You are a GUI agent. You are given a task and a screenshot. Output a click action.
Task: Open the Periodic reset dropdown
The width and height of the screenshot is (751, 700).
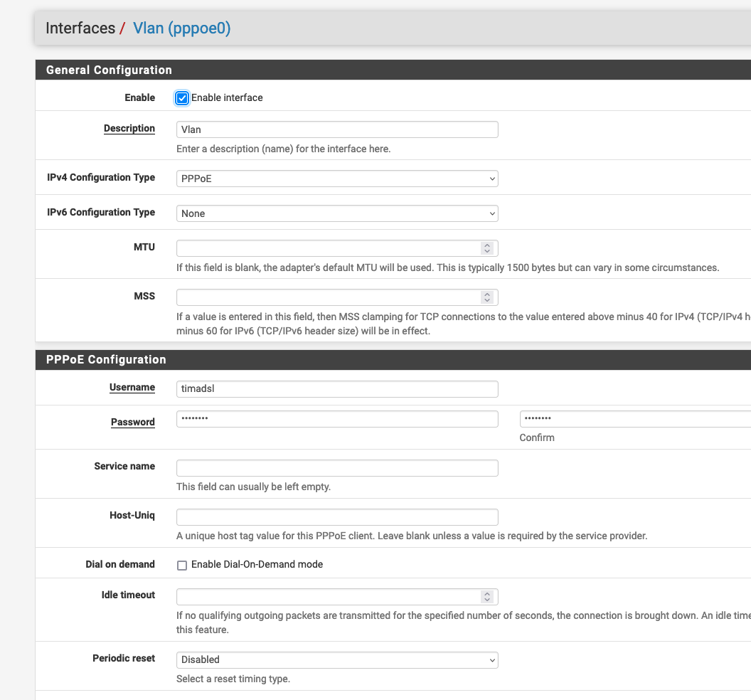tap(337, 660)
